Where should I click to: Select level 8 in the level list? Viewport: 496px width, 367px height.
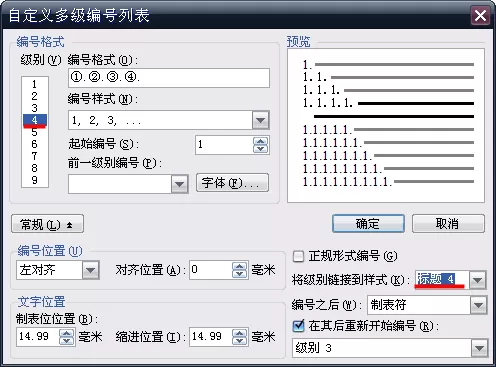coord(35,168)
